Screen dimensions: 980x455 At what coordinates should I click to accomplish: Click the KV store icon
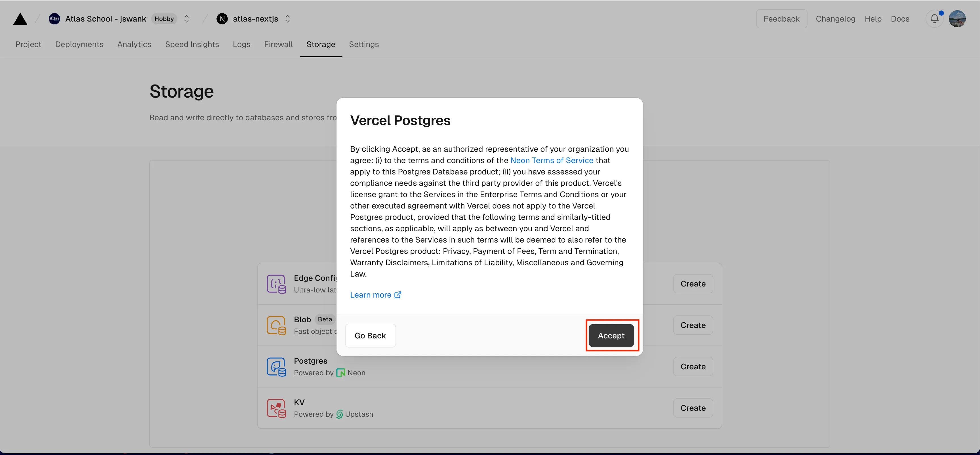276,408
